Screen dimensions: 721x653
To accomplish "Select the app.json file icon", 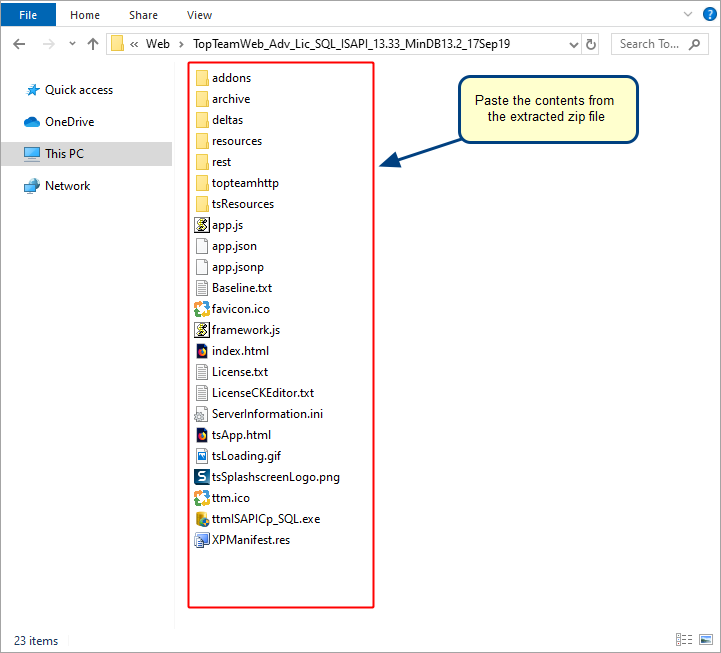I will pyautogui.click(x=202, y=246).
